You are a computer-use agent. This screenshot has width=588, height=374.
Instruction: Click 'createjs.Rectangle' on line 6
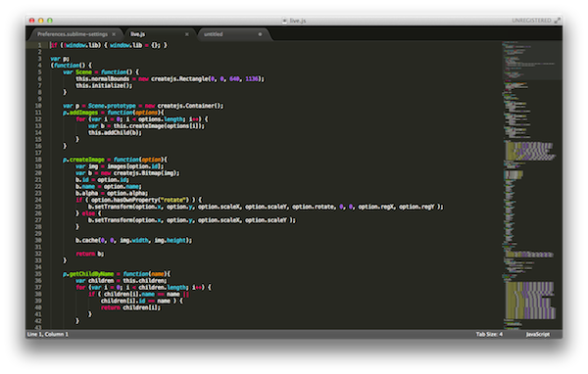click(179, 78)
